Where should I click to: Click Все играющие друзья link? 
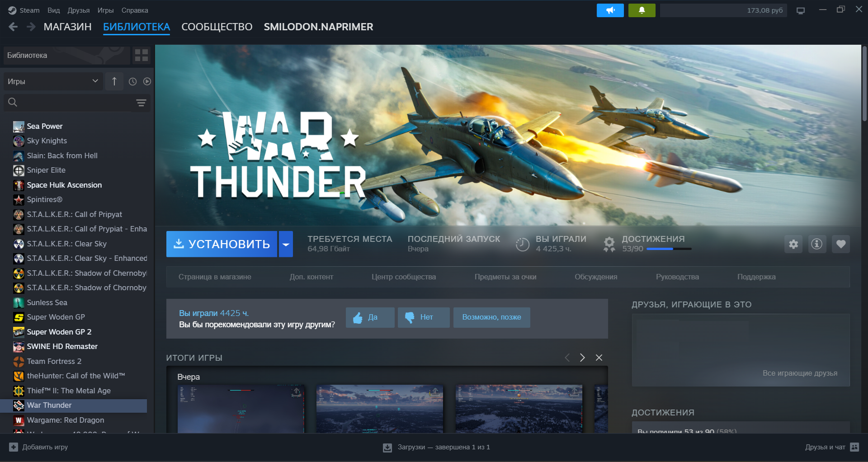(x=800, y=373)
